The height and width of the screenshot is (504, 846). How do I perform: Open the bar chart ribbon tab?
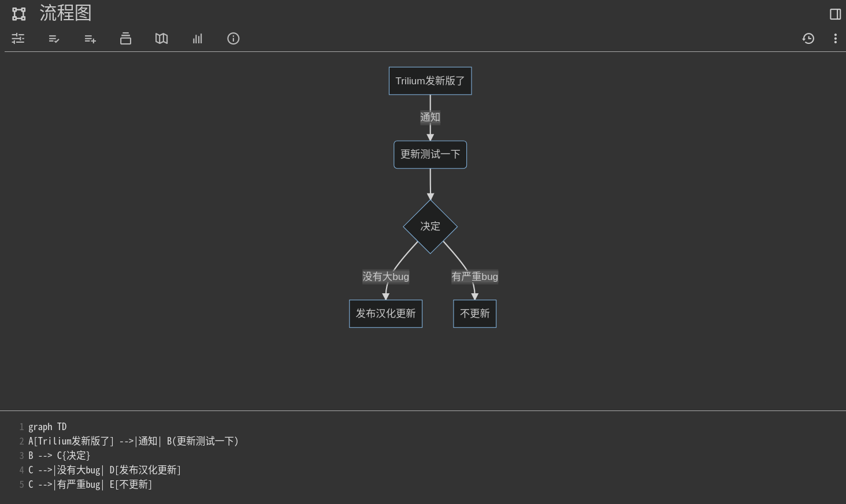pyautogui.click(x=197, y=39)
